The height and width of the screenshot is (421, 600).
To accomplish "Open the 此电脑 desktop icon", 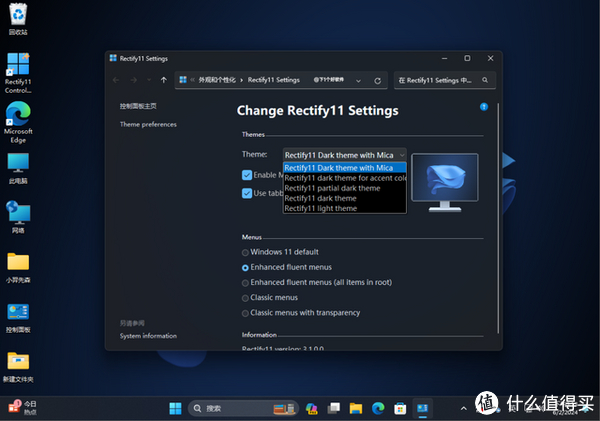I will pos(18,168).
